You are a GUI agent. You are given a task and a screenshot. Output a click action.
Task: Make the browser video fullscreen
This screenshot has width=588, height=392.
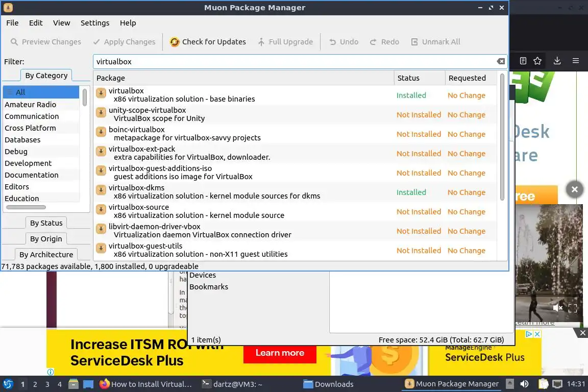[573, 308]
